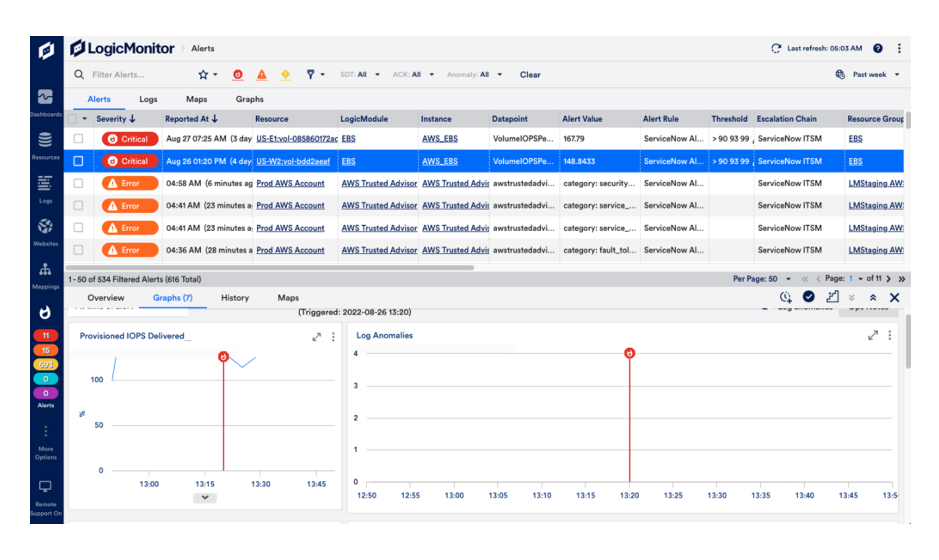Viewport: 939px width, 560px height.
Task: Refresh the alerts list
Action: point(776,48)
